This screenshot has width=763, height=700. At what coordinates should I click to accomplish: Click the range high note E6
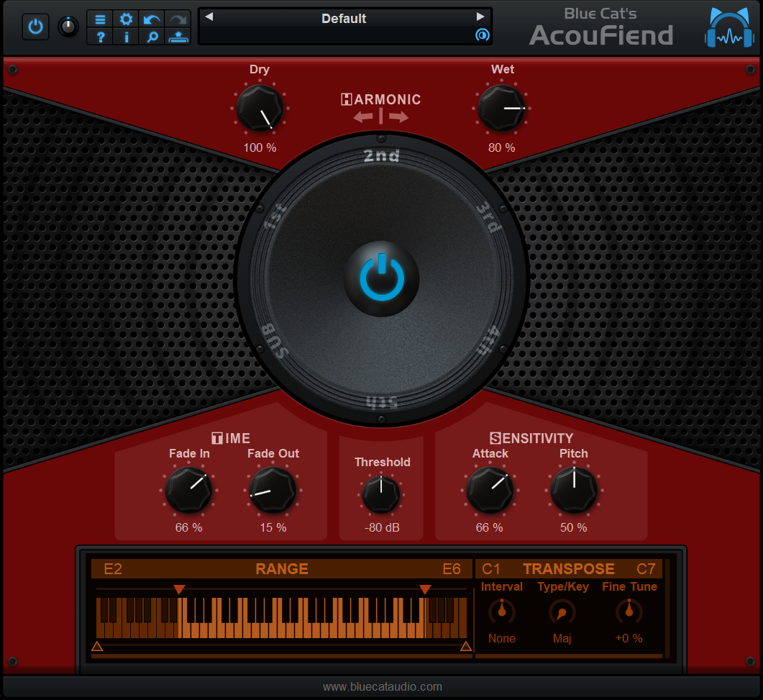pos(452,569)
